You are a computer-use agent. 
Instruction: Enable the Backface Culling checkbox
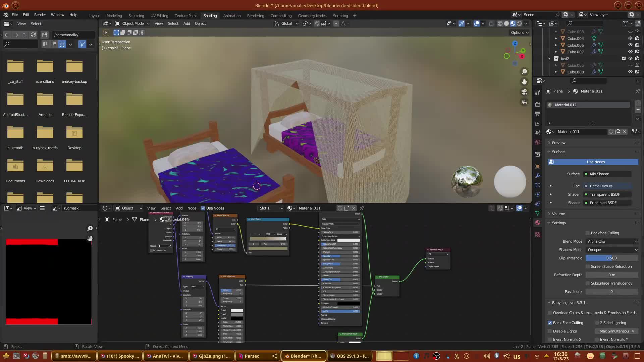tap(588, 233)
